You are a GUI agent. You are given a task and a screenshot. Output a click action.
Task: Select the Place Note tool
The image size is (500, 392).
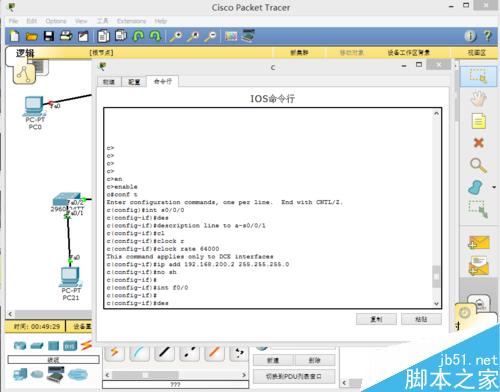(479, 121)
